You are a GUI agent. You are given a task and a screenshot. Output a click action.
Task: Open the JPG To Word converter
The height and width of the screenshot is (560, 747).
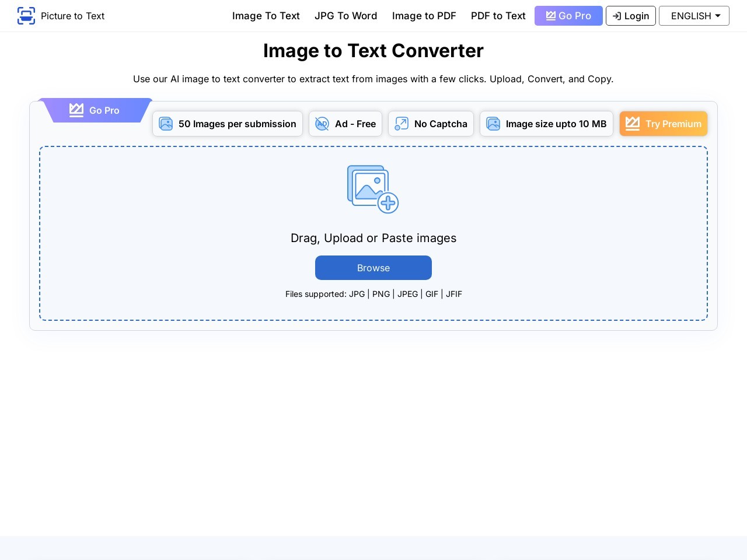coord(346,16)
